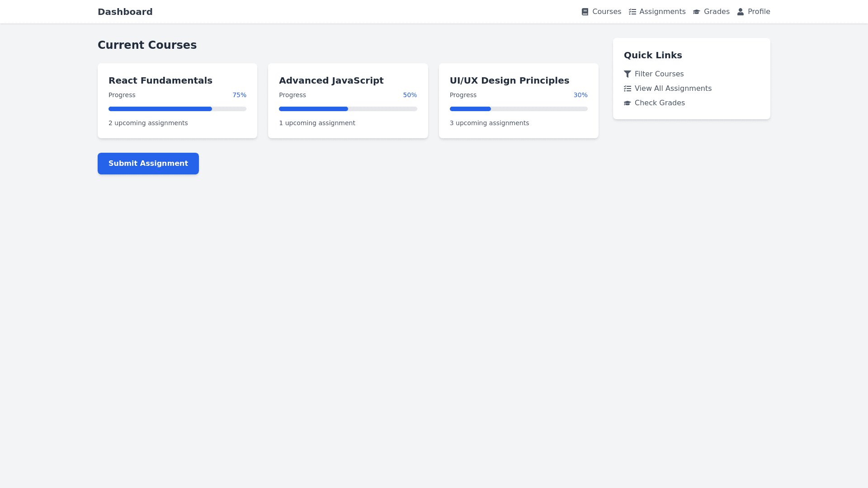
Task: Follow the Check Grades link
Action: 659,103
